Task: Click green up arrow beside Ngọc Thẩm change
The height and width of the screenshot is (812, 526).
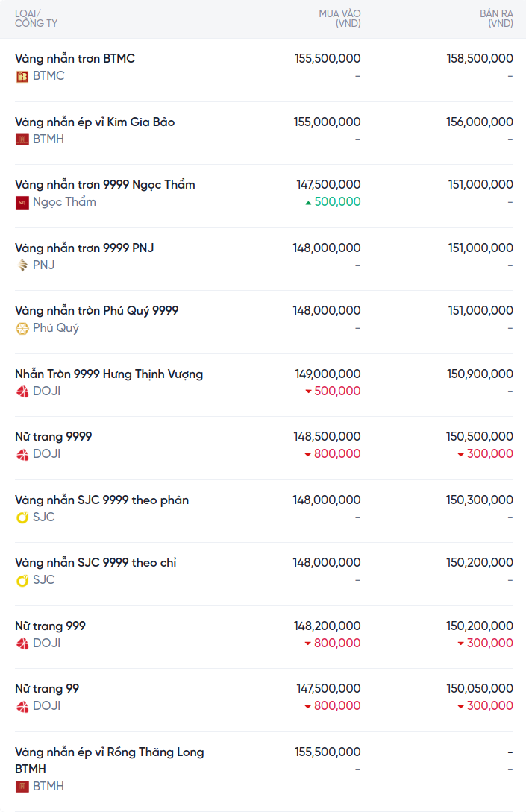Action: point(309,202)
